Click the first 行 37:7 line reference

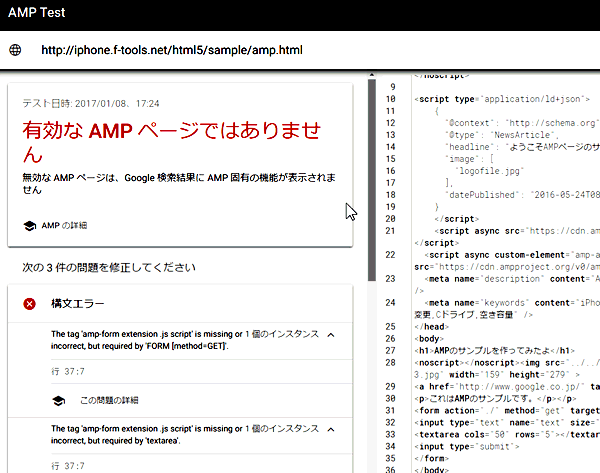pos(67,369)
